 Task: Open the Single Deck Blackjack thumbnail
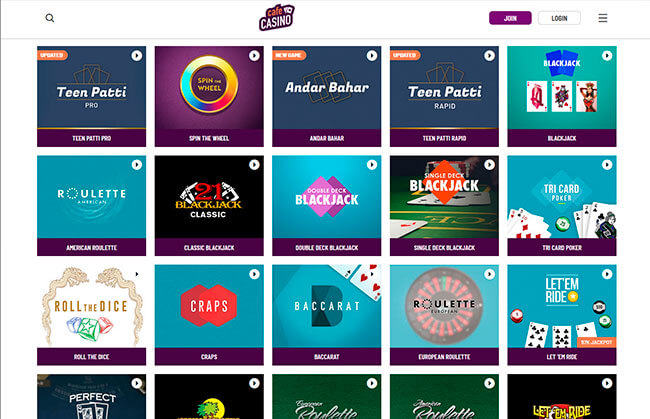click(444, 197)
